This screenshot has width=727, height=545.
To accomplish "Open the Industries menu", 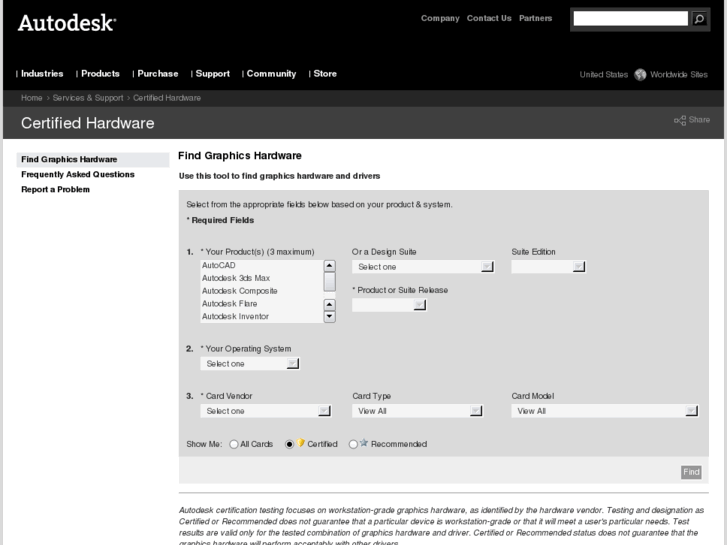I will pos(42,74).
